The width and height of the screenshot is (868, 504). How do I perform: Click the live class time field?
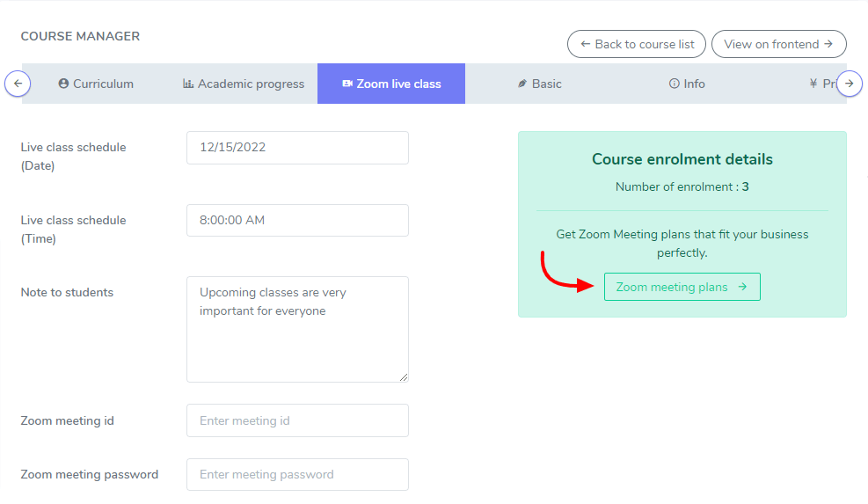point(297,220)
